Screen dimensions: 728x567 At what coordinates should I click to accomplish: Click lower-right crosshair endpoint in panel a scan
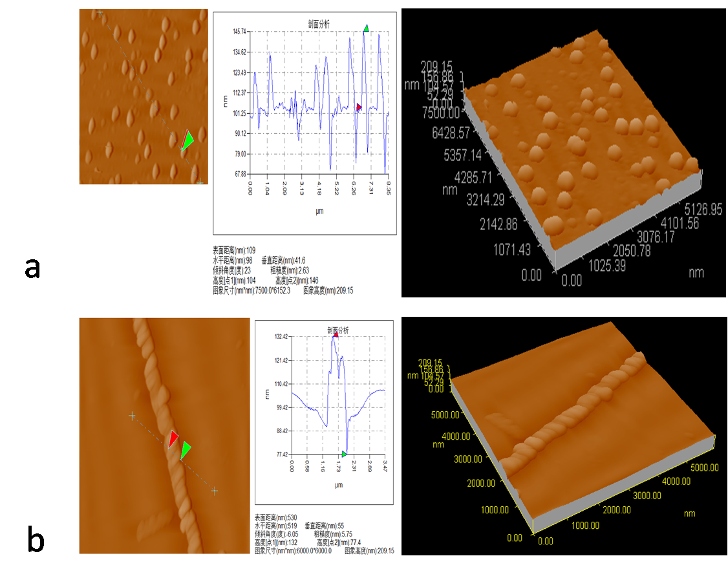click(200, 182)
